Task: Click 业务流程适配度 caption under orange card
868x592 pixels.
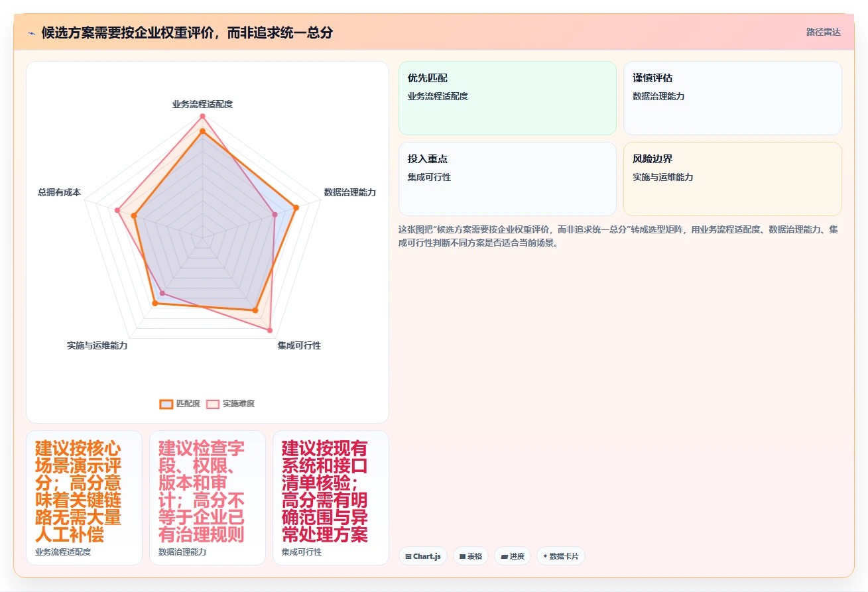Action: point(63,552)
